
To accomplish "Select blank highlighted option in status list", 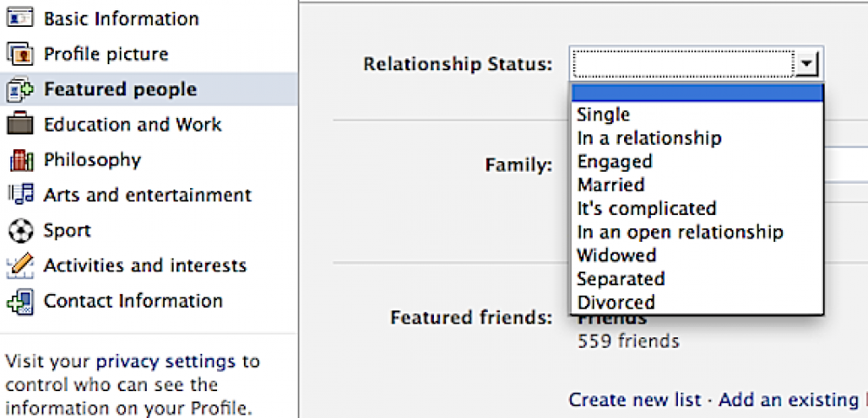I will tap(697, 92).
